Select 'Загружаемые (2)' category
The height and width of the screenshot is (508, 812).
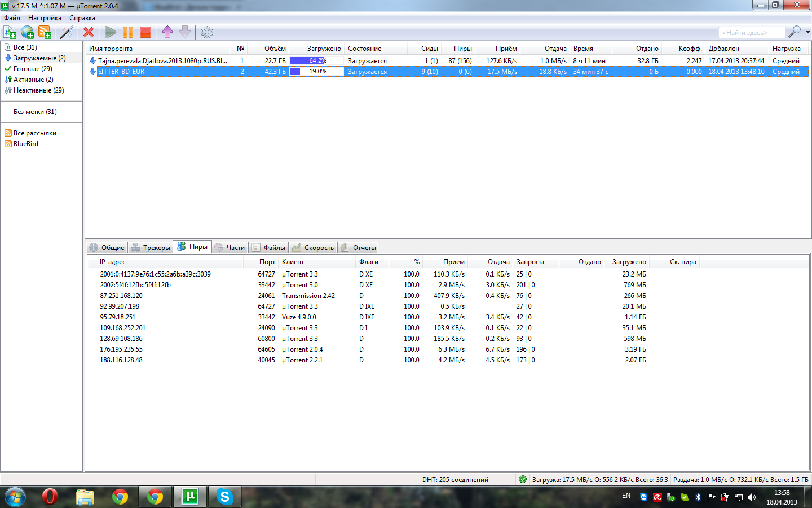coord(39,58)
